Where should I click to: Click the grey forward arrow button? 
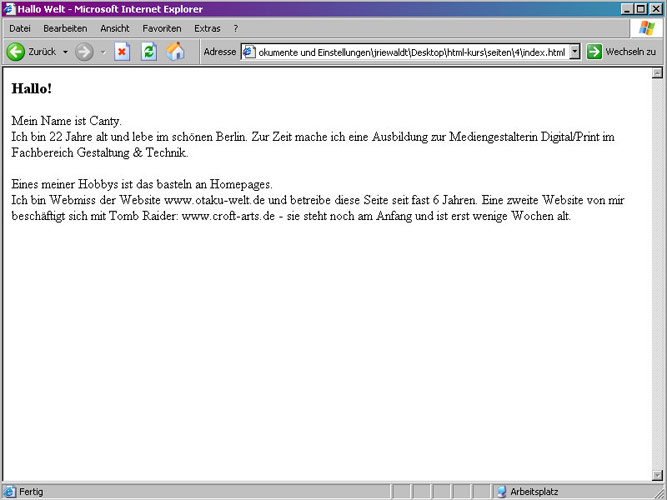click(x=84, y=52)
